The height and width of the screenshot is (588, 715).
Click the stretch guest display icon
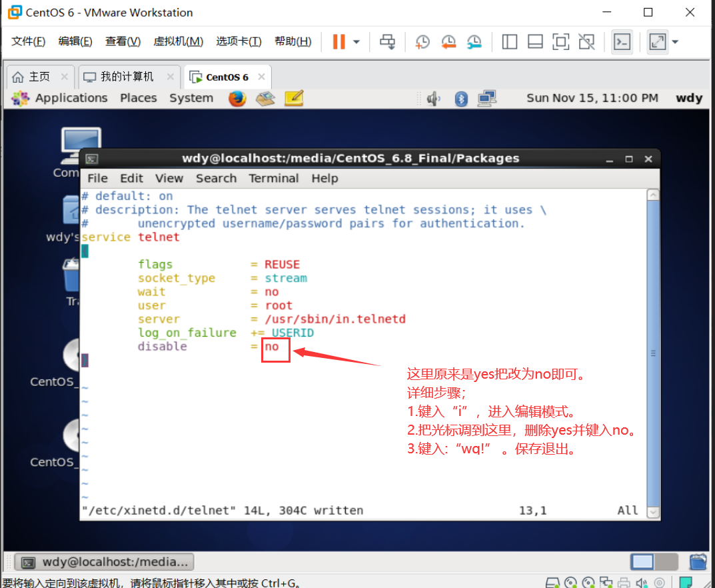pos(658,42)
